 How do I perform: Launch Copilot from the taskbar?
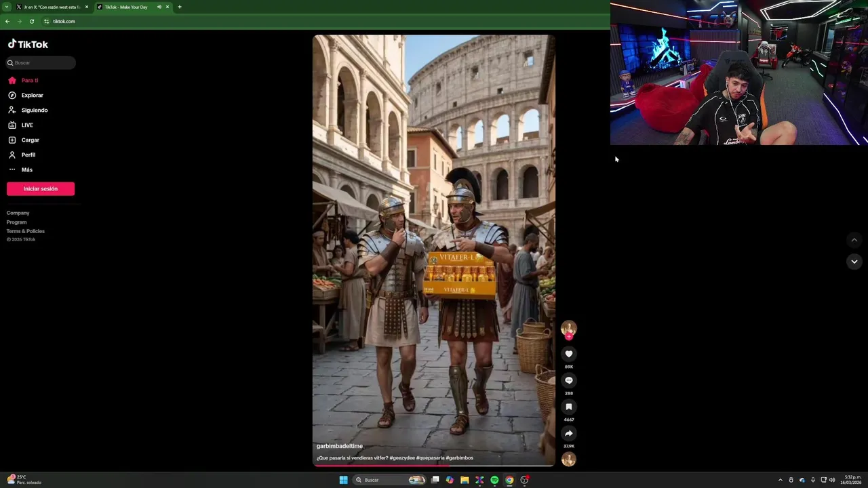pos(450,480)
